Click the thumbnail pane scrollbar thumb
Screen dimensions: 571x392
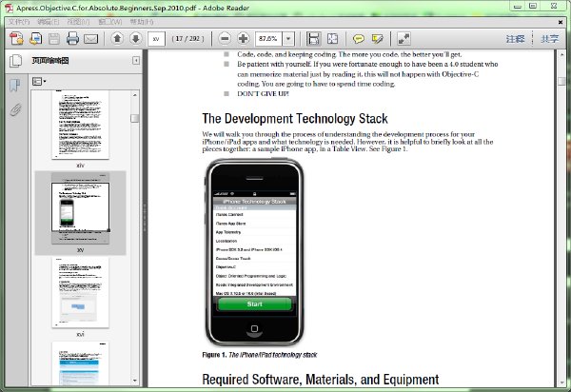[135, 118]
